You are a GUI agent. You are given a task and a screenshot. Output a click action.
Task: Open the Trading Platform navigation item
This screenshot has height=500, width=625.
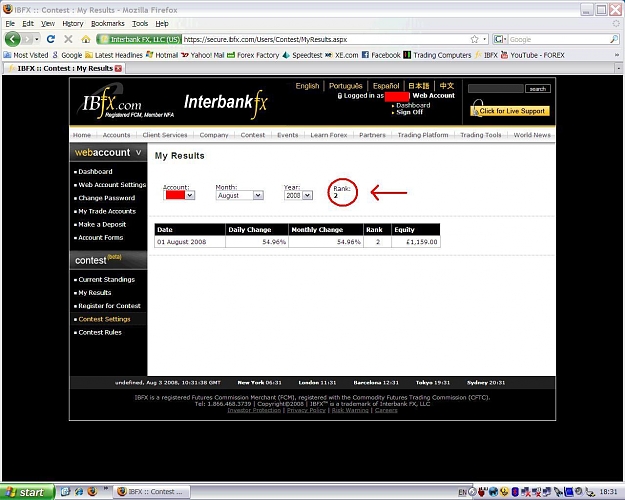423,135
